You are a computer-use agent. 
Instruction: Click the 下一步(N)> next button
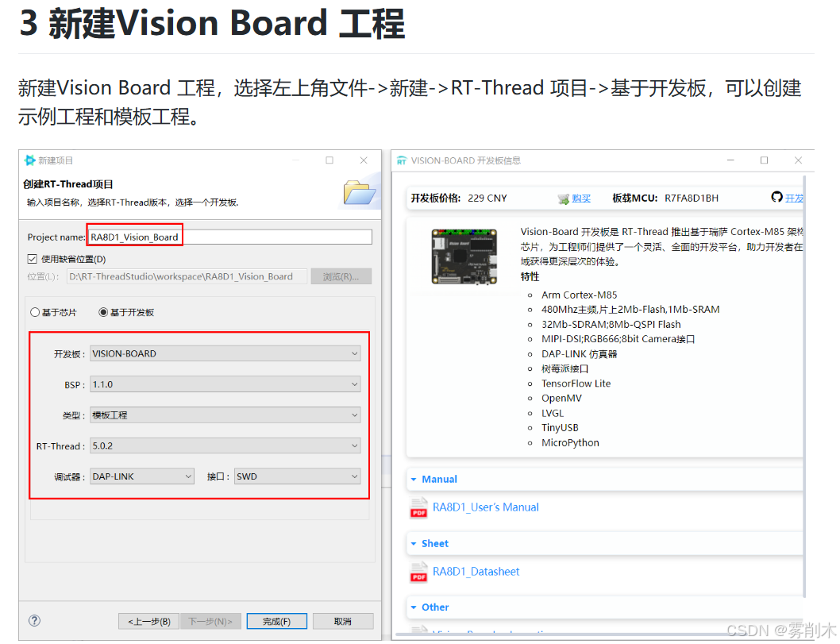pyautogui.click(x=210, y=622)
